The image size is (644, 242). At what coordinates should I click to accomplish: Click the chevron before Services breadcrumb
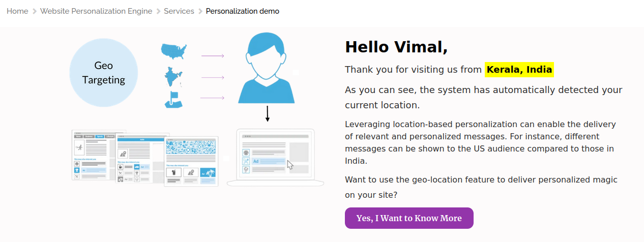click(x=158, y=11)
